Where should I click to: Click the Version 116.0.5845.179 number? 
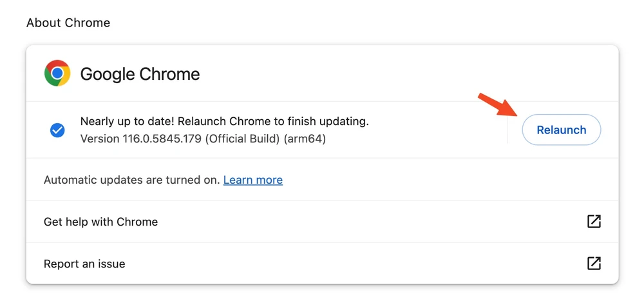click(x=161, y=139)
